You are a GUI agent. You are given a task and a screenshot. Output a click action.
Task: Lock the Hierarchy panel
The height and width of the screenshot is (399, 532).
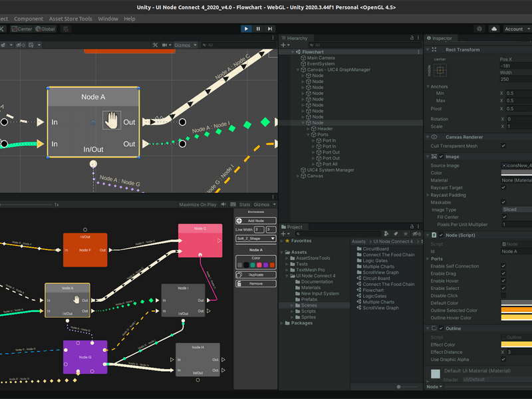tap(412, 38)
